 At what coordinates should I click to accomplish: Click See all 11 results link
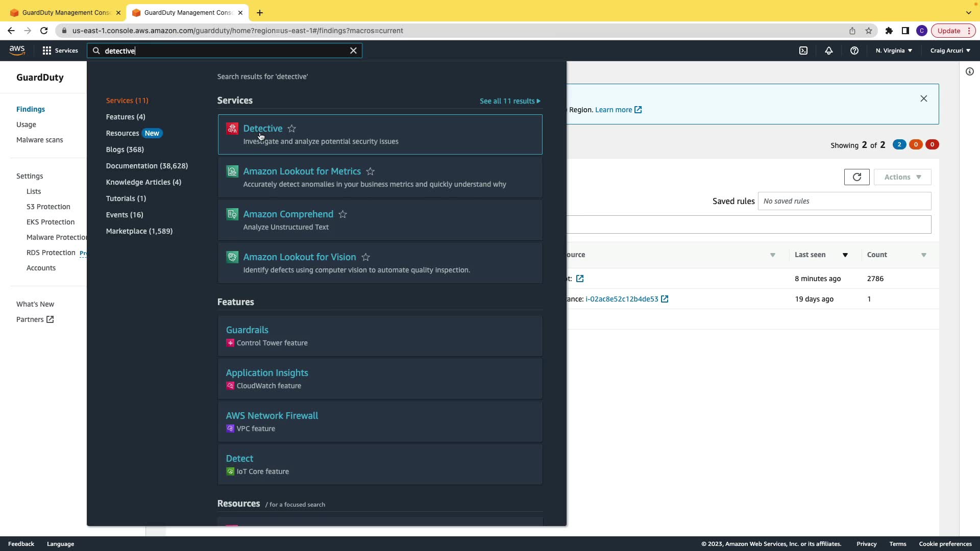[x=509, y=101]
